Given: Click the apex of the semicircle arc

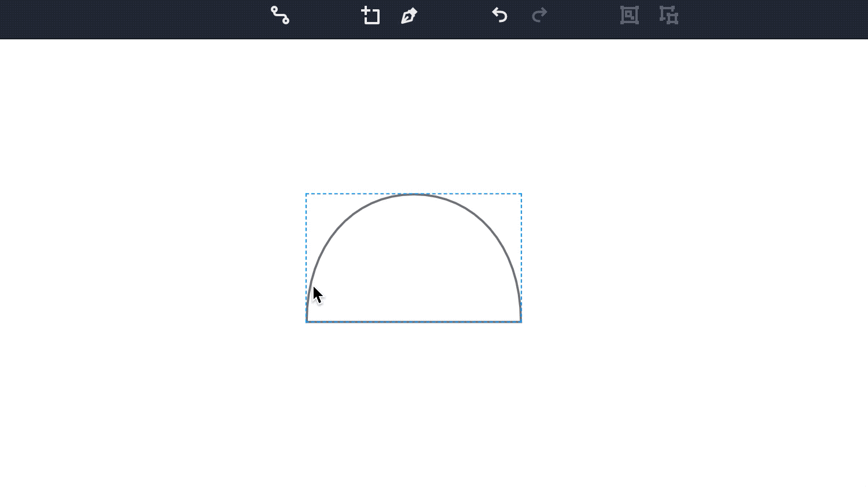Looking at the screenshot, I should click(414, 195).
